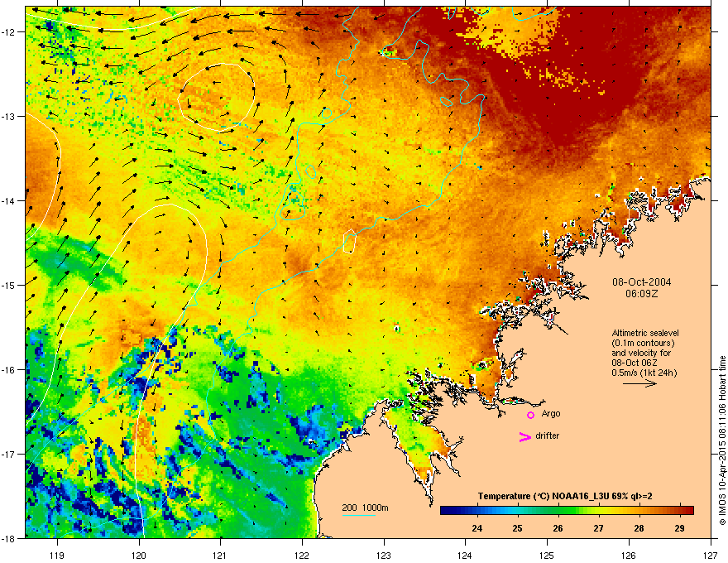This screenshot has width=728, height=563.
Task: Click the 'Argo' legend label
Action: (x=551, y=413)
